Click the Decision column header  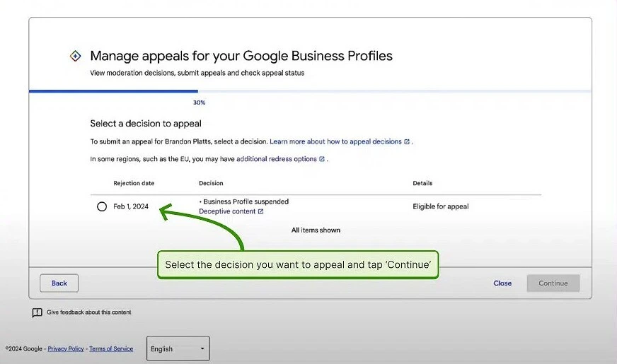211,183
